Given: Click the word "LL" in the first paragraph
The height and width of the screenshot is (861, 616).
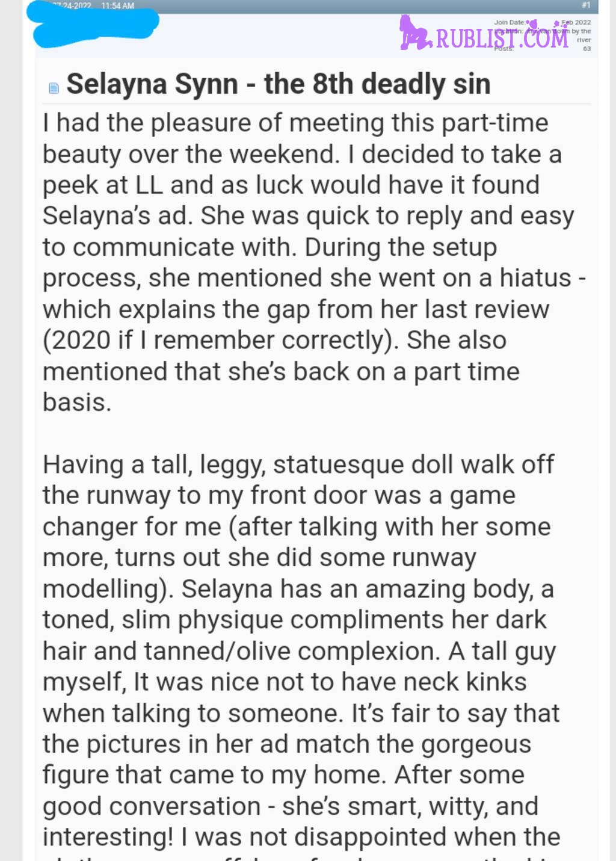Looking at the screenshot, I should 149,185.
